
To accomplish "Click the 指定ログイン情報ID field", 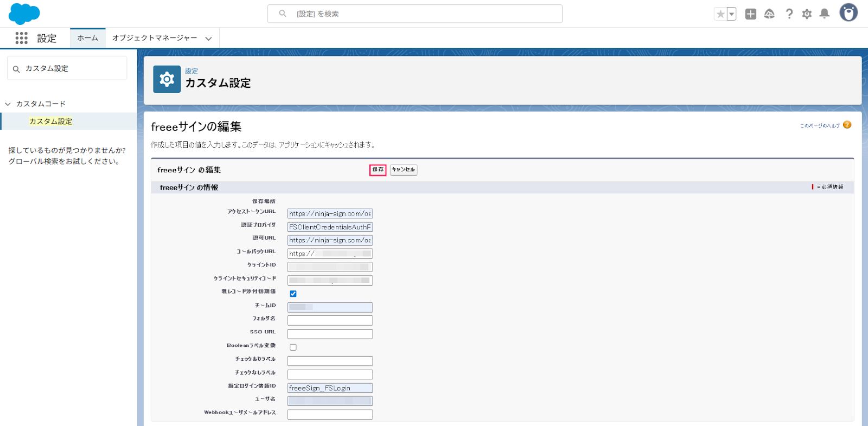I will [330, 388].
